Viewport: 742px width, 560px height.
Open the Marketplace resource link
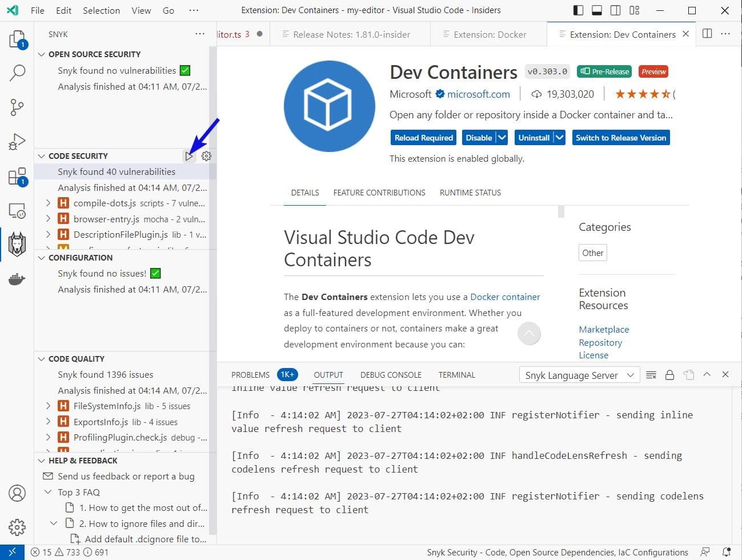coord(604,329)
